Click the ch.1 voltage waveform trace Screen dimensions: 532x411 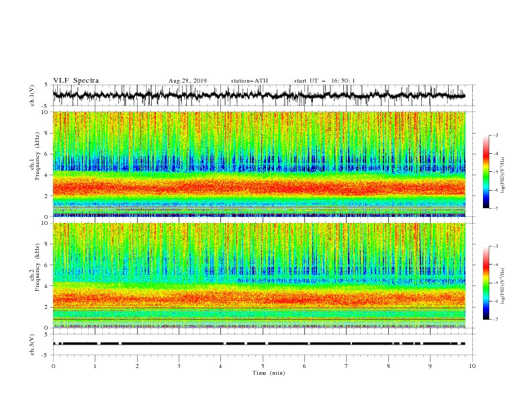(x=259, y=95)
